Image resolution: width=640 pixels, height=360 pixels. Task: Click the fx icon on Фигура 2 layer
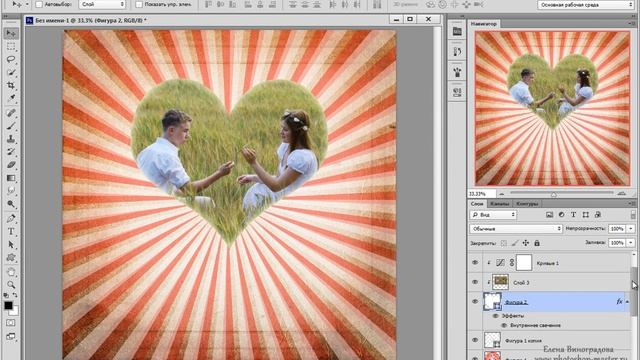click(619, 302)
